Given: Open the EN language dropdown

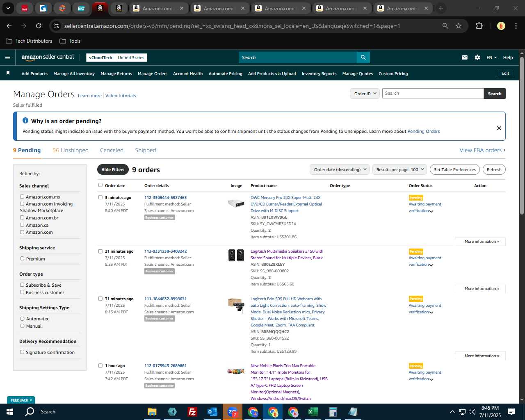Looking at the screenshot, I should tap(491, 57).
